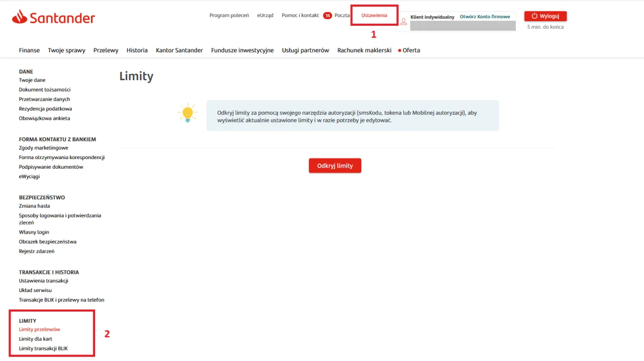Open Zmiana hasła
644x361 pixels.
(34, 206)
